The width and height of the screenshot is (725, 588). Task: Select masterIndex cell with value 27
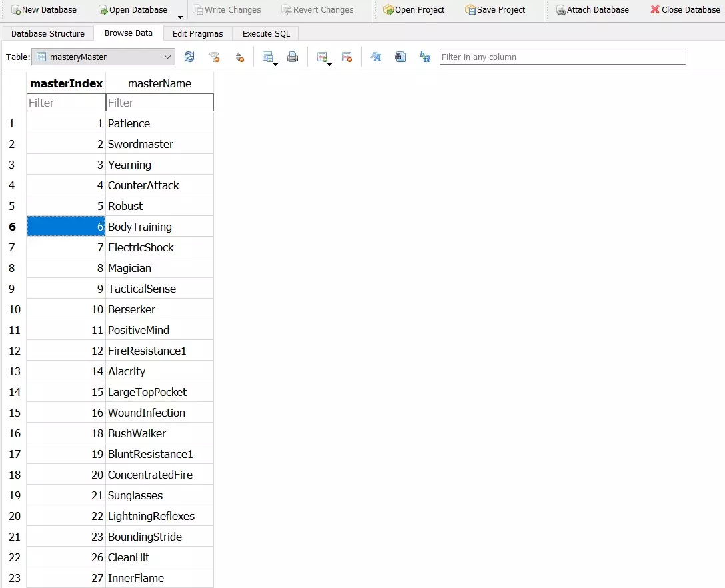pyautogui.click(x=66, y=578)
